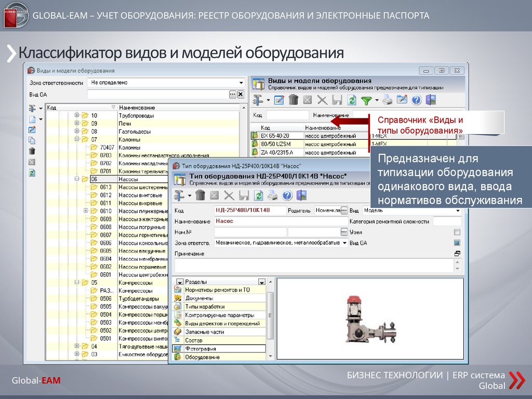Click the Разделы header dropdown button on the right
Image resolution: width=532 pixels, height=399 pixels.
click(x=262, y=282)
